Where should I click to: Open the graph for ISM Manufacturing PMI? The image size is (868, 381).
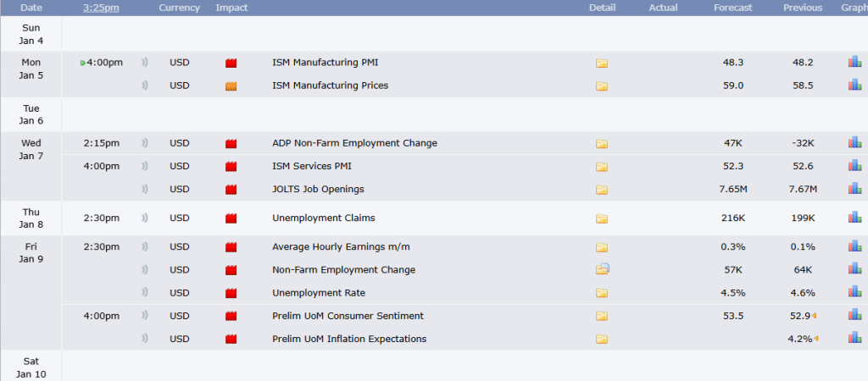point(854,63)
